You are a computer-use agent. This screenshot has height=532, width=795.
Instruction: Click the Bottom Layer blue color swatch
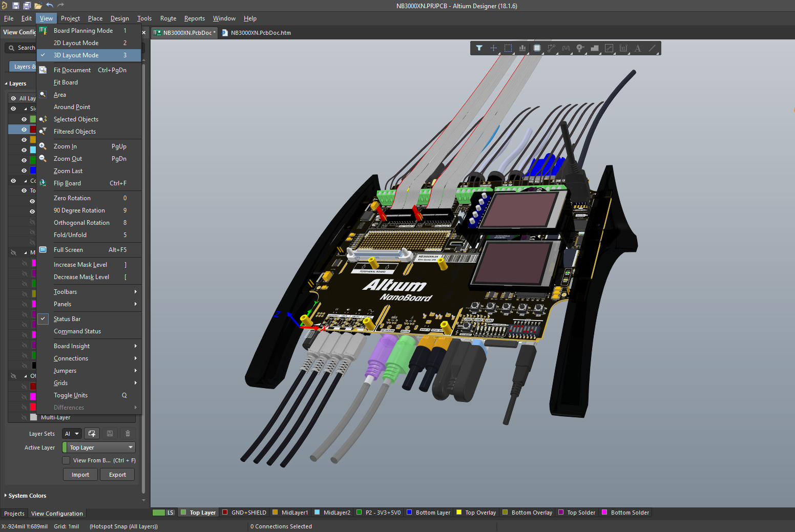[409, 512]
